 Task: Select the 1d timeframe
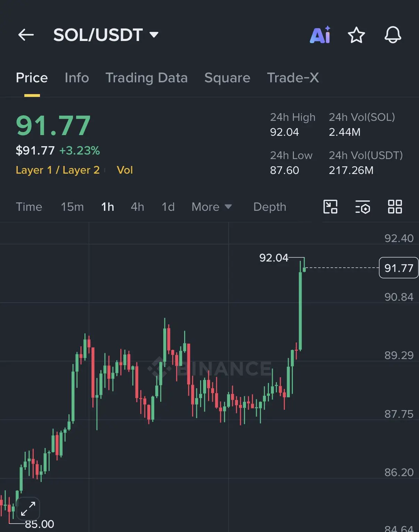point(168,207)
